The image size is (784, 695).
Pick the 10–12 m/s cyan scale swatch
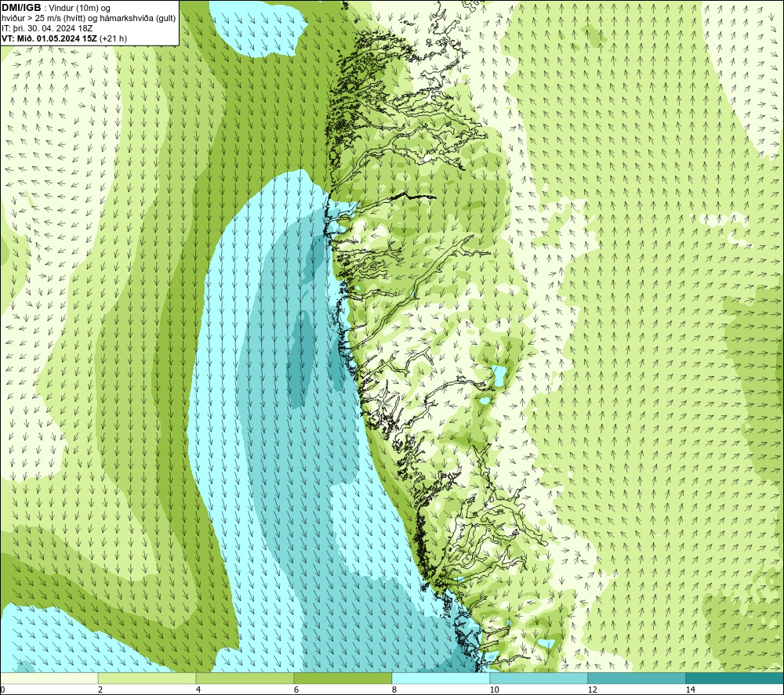pos(539,678)
